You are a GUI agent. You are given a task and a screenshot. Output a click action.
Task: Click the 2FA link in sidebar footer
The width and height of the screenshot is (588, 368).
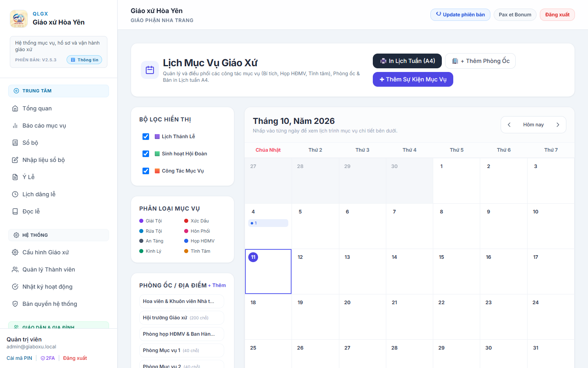(x=48, y=358)
